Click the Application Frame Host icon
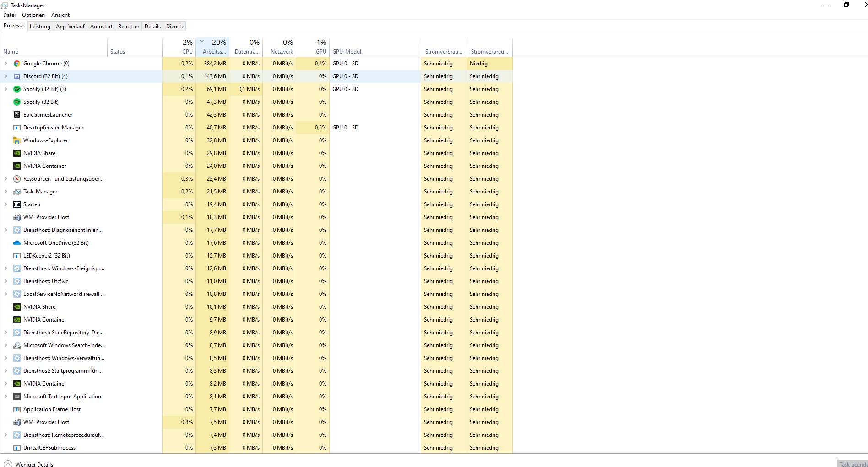868x467 pixels. click(17, 409)
